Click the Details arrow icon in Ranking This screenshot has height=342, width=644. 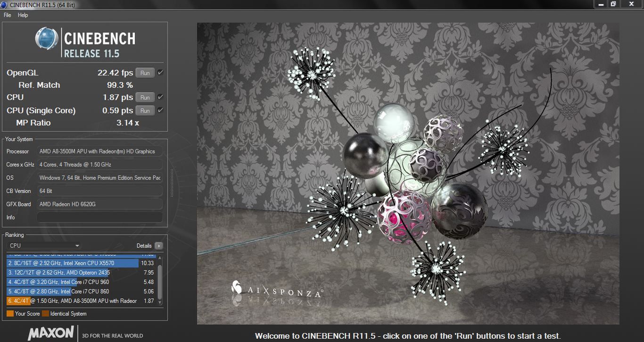coord(158,246)
